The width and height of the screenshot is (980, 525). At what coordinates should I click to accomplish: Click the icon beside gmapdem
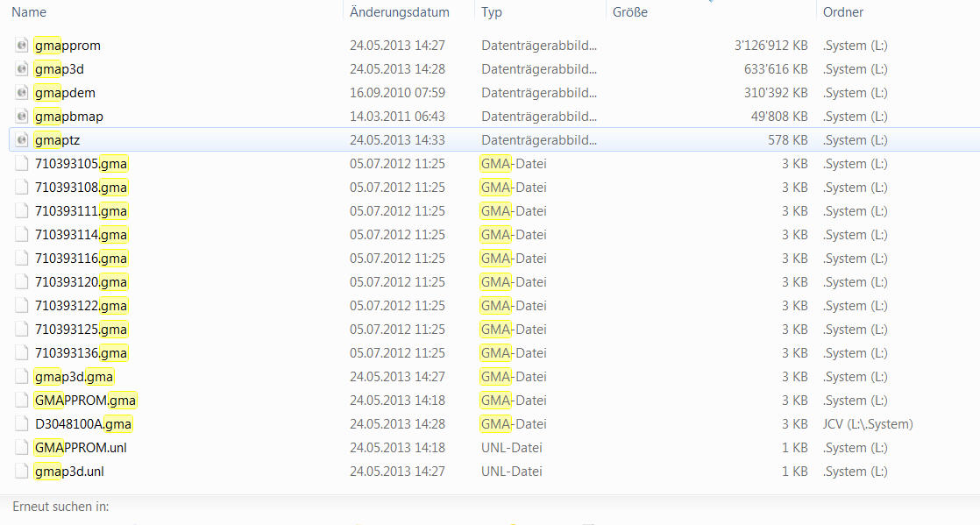[22, 93]
